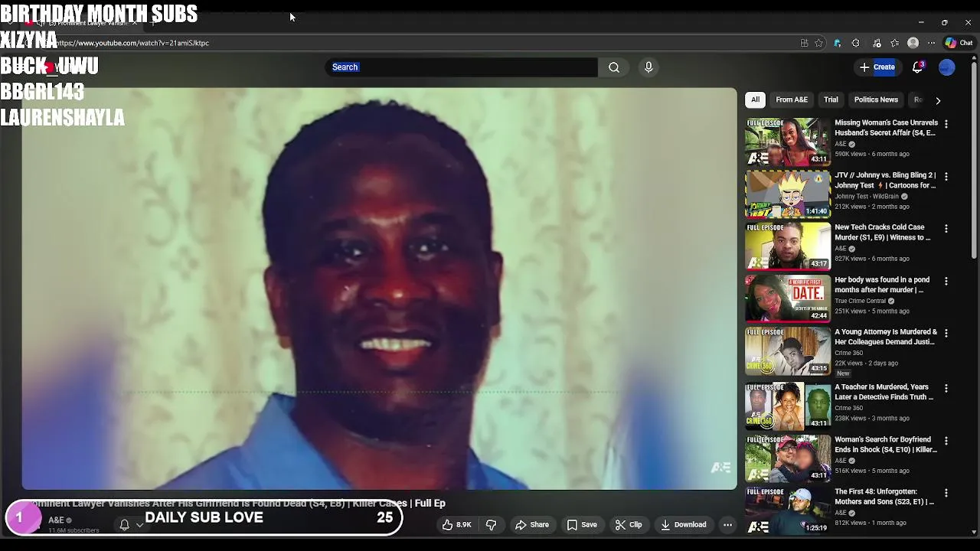Open thumbnail for A Teacher Is Murdered video
980x551 pixels.
788,406
